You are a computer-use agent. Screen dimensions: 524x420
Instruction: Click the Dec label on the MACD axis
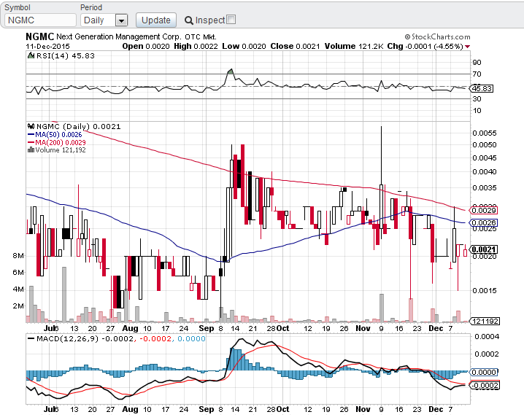coord(436,409)
